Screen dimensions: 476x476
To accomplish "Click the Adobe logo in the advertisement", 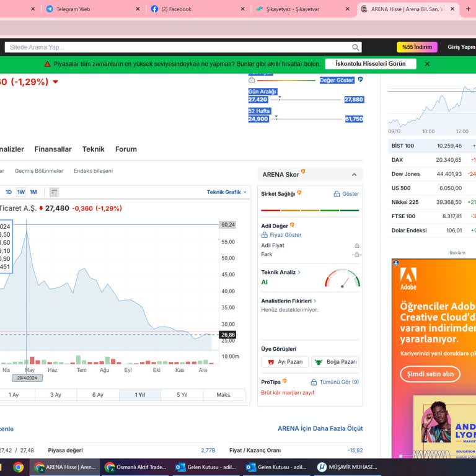I will pos(408,278).
